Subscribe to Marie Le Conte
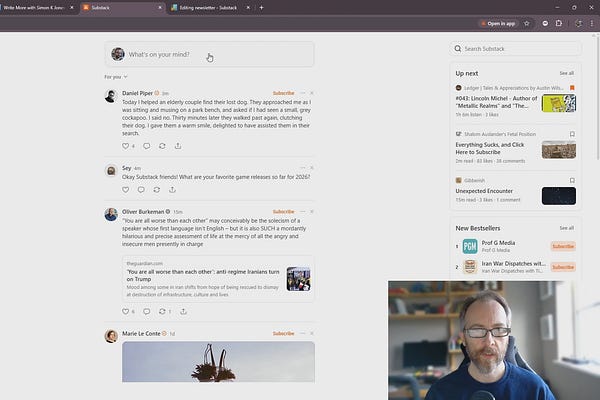Image resolution: width=600 pixels, height=400 pixels. pyautogui.click(x=284, y=333)
